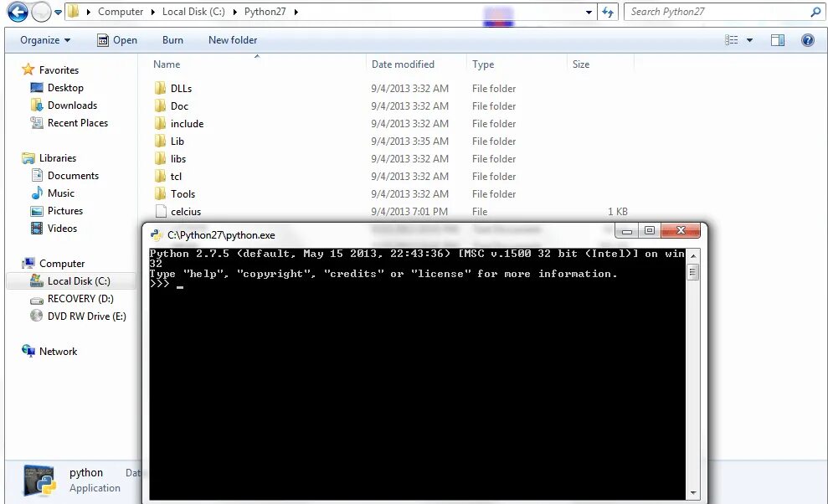Screen dimensions: 828x504
Task: Open Recent Places in Favorites
Action: pyautogui.click(x=78, y=122)
